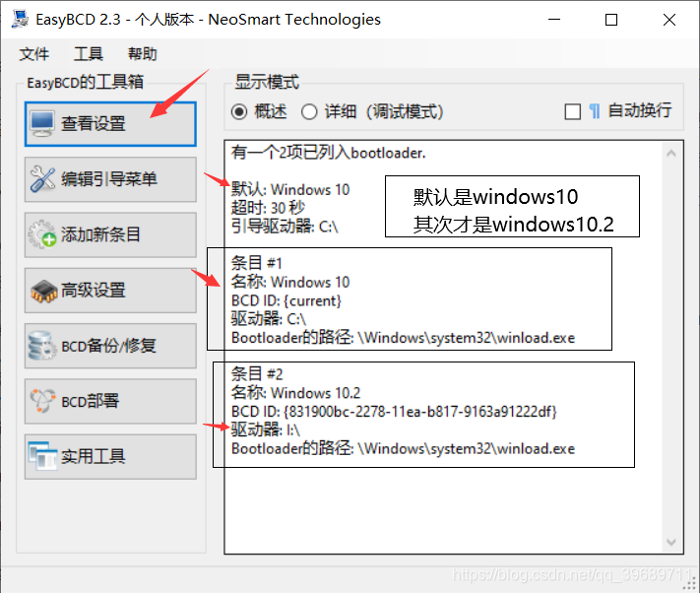Open the 文件 menu
Image resolution: width=700 pixels, height=593 pixels.
click(x=33, y=54)
